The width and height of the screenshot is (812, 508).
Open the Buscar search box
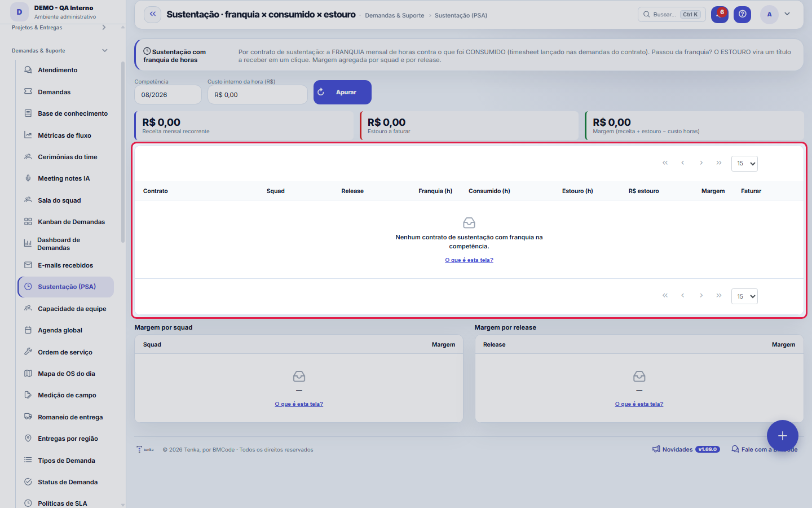(671, 14)
